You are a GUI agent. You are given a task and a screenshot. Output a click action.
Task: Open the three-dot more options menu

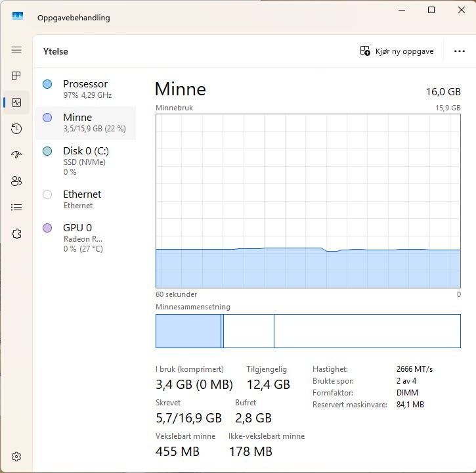click(459, 51)
